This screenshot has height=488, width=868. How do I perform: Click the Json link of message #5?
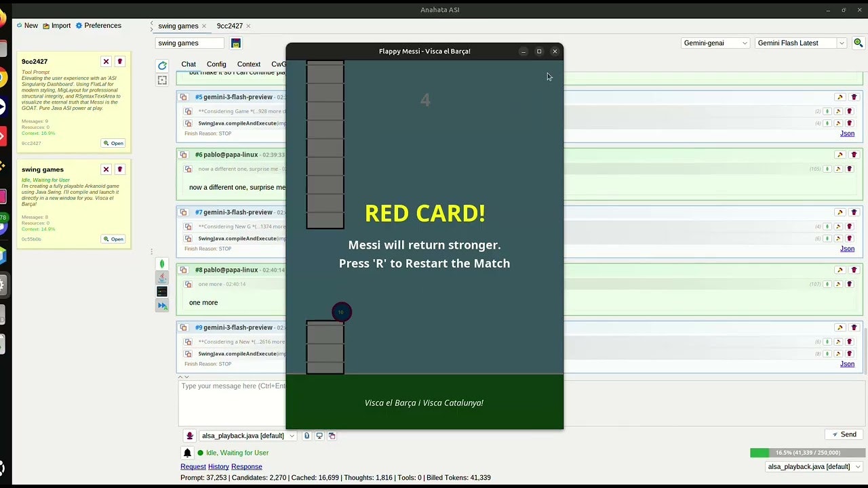coord(847,134)
